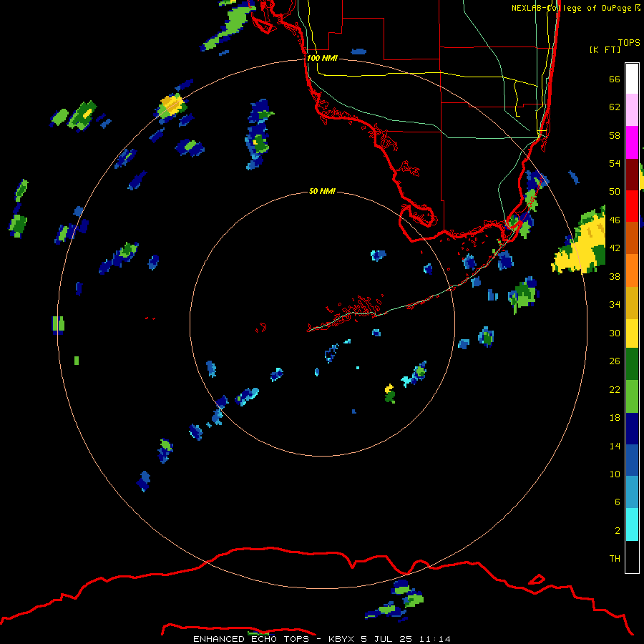This screenshot has height=644, width=644.
Task: Click legend value "54"
Action: click(x=615, y=163)
